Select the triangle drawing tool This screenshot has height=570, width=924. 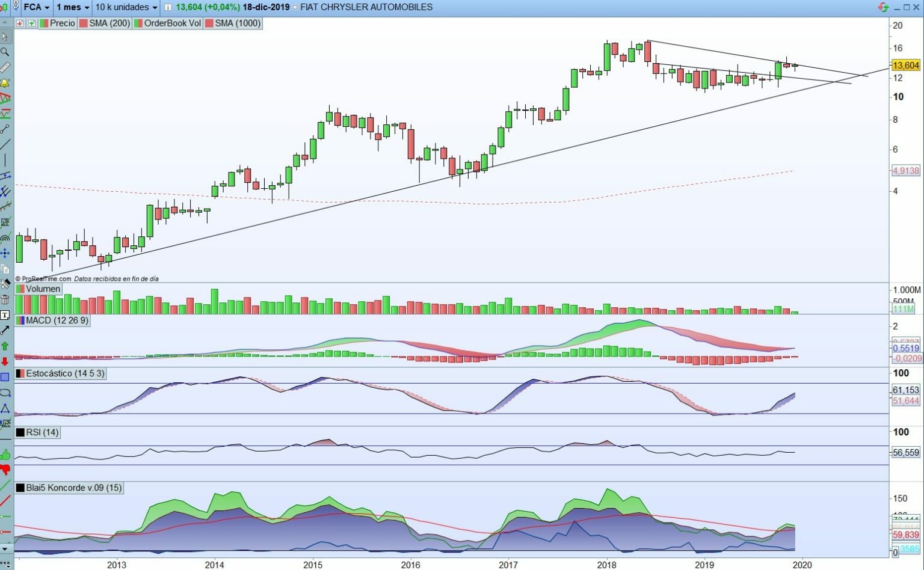5,408
